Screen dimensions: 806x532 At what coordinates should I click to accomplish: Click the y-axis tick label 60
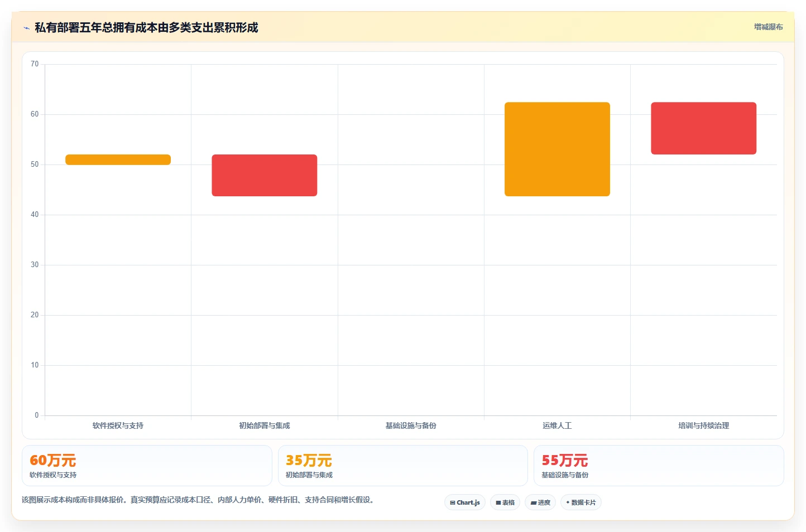pos(35,114)
